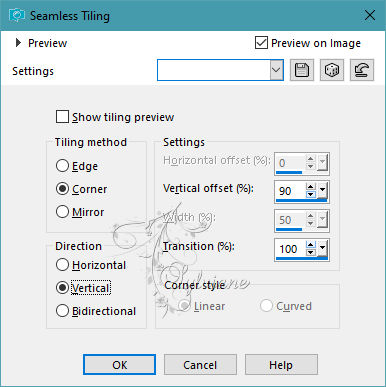Open the Transition slider dropdown arrow
Screen dimensions: 386x387
coord(322,249)
